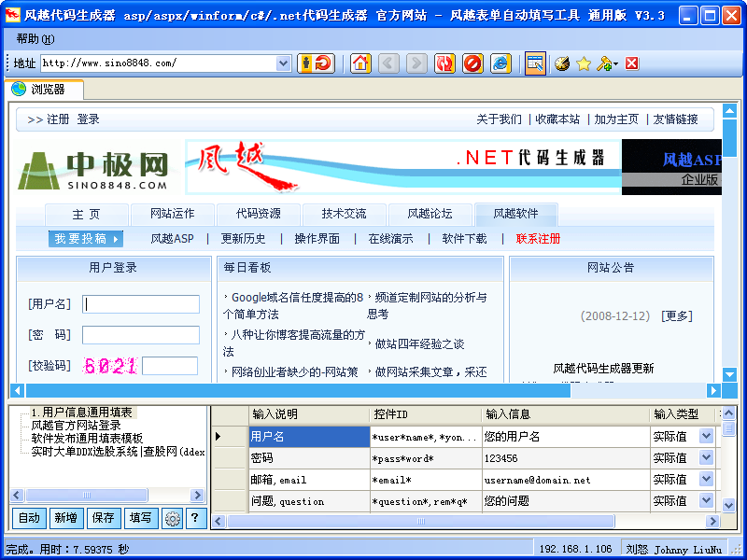The height and width of the screenshot is (560, 747).
Task: Open the 在线演示 link
Action: (390, 239)
